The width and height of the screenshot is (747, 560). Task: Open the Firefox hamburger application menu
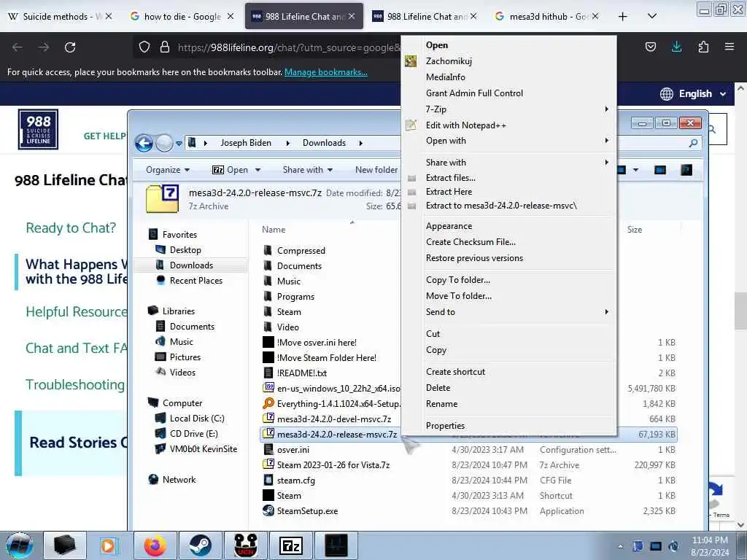729,47
